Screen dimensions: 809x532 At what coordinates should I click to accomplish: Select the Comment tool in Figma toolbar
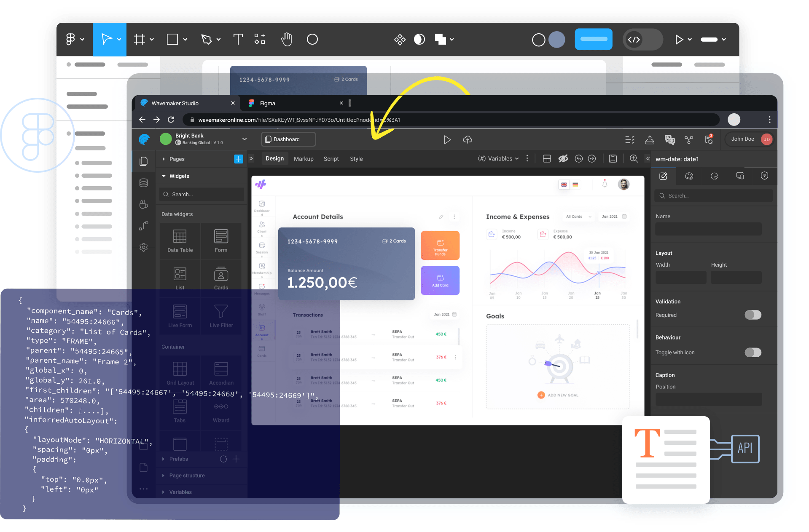(312, 39)
